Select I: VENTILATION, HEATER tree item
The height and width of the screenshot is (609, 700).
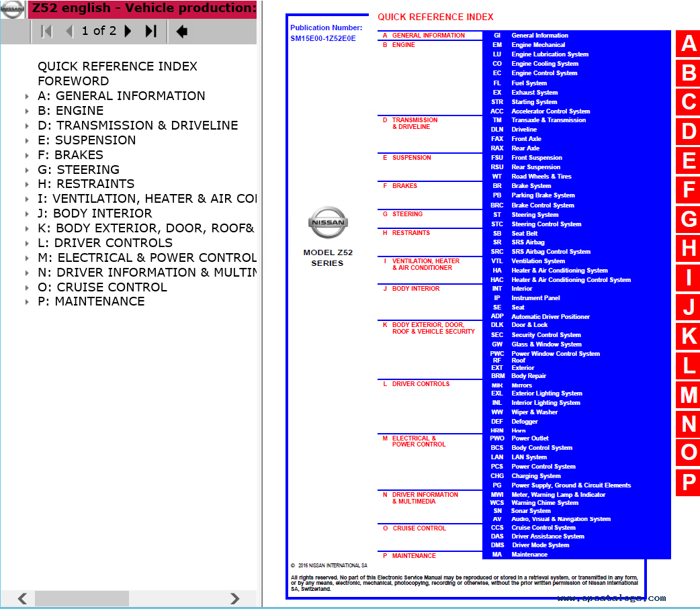[147, 199]
